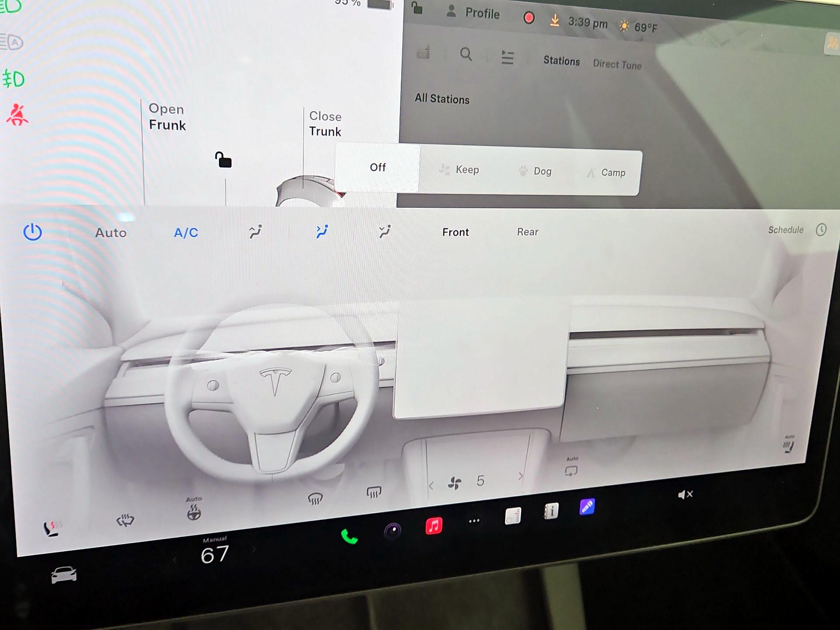
Task: Increase fan speed with right arrow
Action: [x=521, y=476]
